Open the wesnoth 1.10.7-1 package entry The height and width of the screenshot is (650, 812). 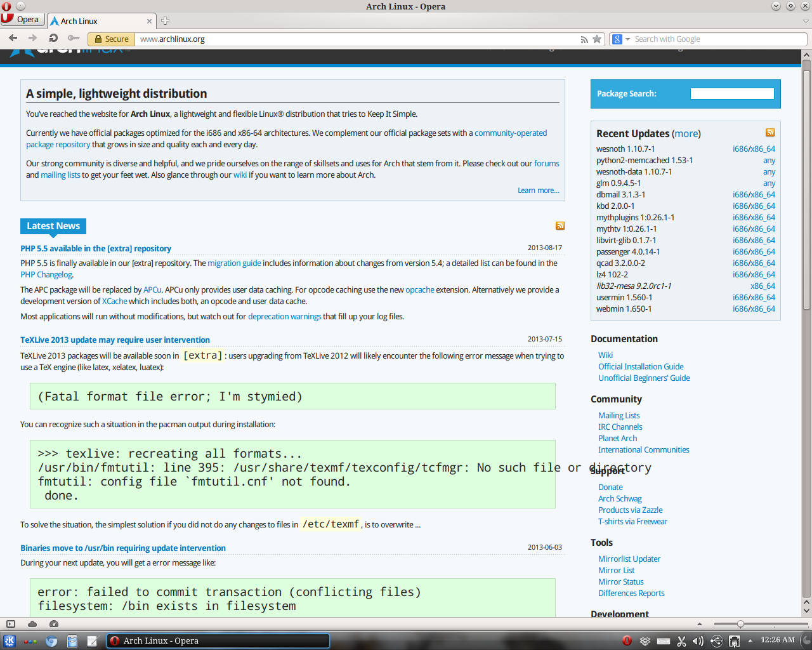[x=625, y=149]
